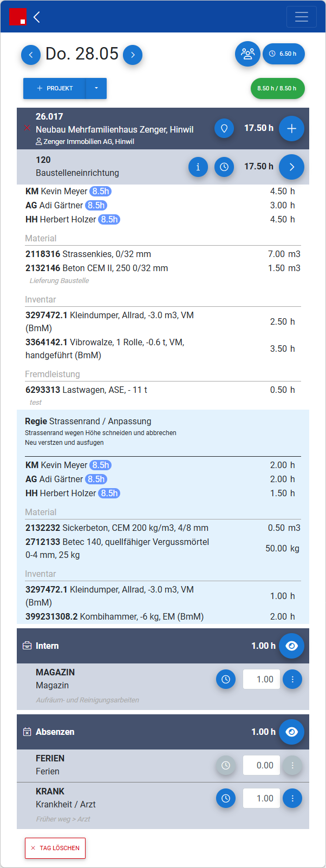Open the more options menu for MAGAZIN
Image resolution: width=326 pixels, height=868 pixels.
point(292,679)
